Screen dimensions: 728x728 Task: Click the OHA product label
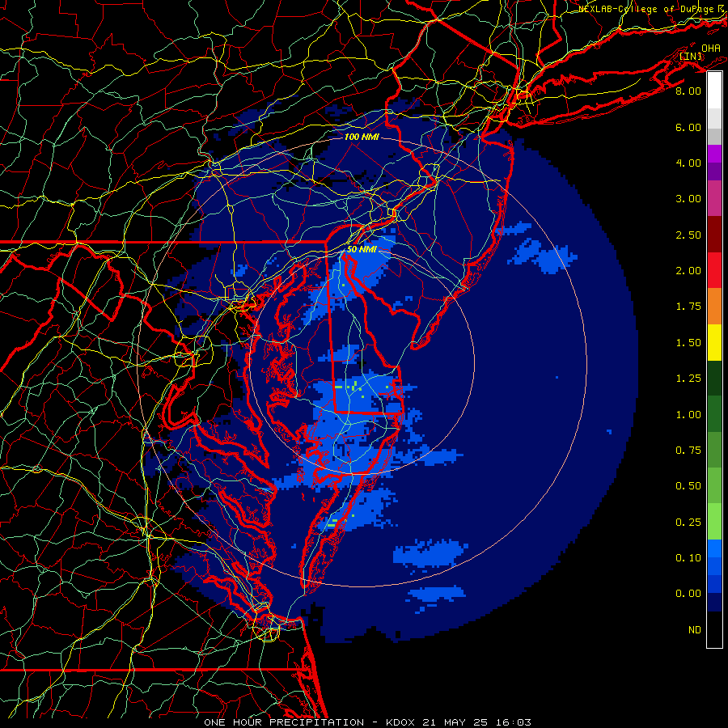(711, 48)
